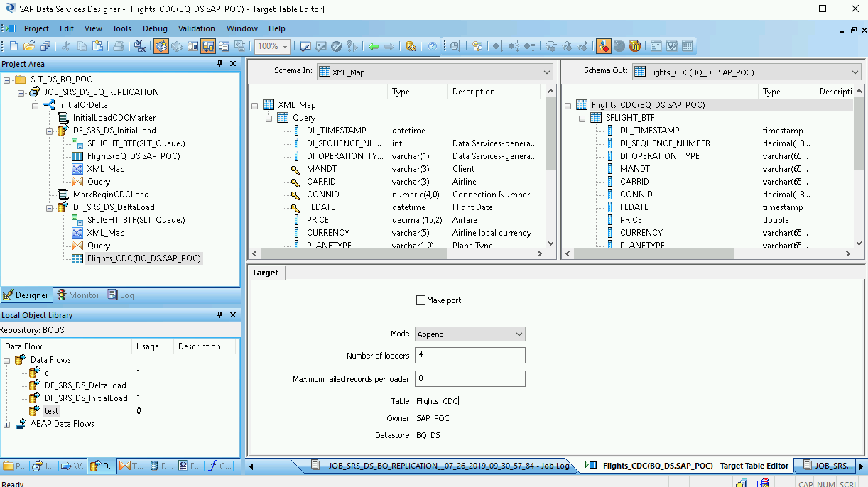Open the Mode dropdown set to Append
The width and height of the screenshot is (868, 487).
click(x=470, y=334)
